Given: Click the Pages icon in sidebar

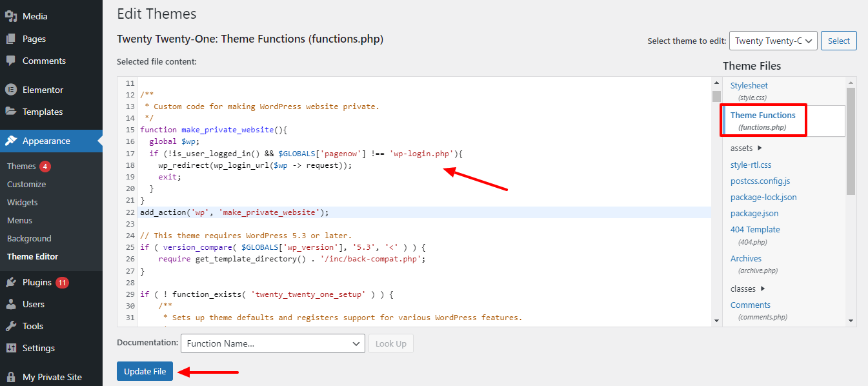Looking at the screenshot, I should (x=11, y=39).
